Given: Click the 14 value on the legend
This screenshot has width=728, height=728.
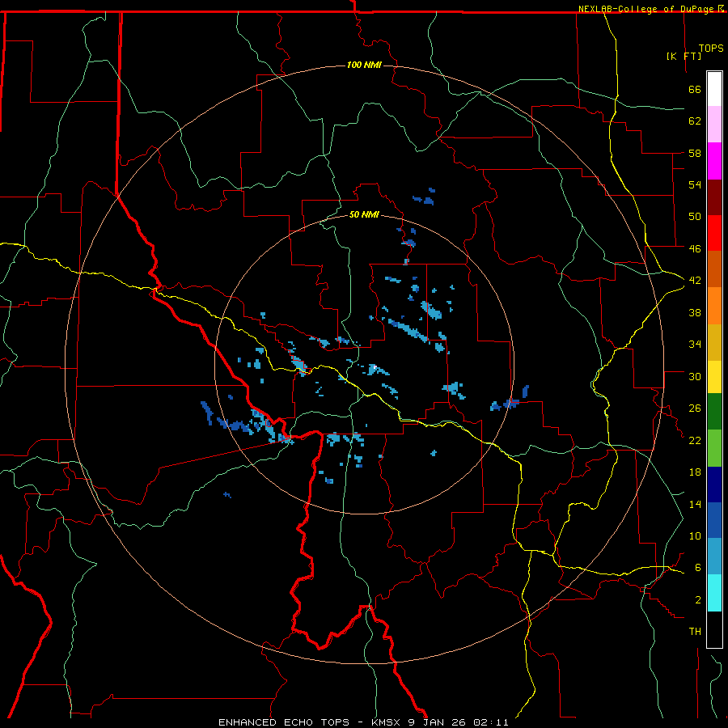Looking at the screenshot, I should point(695,504).
